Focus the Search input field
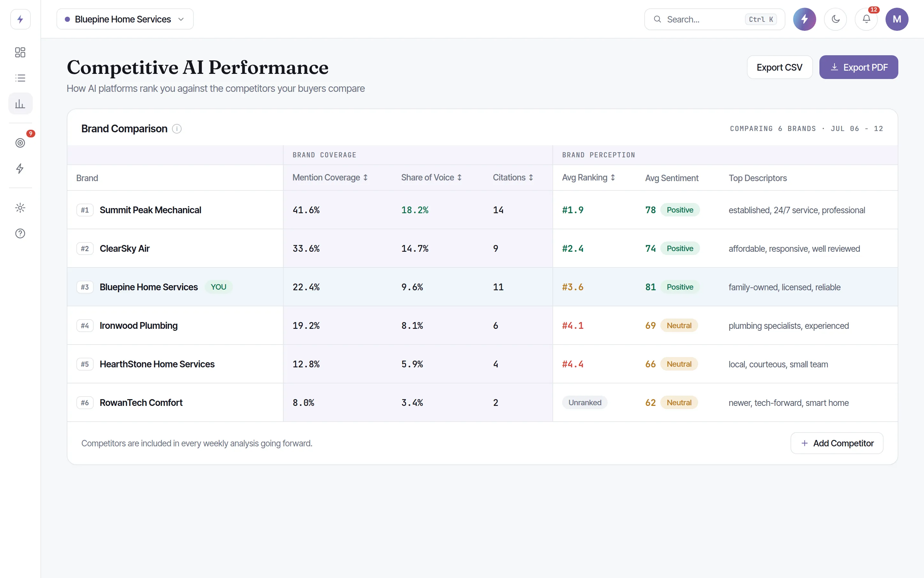Screen dimensions: 924x578 pos(714,19)
